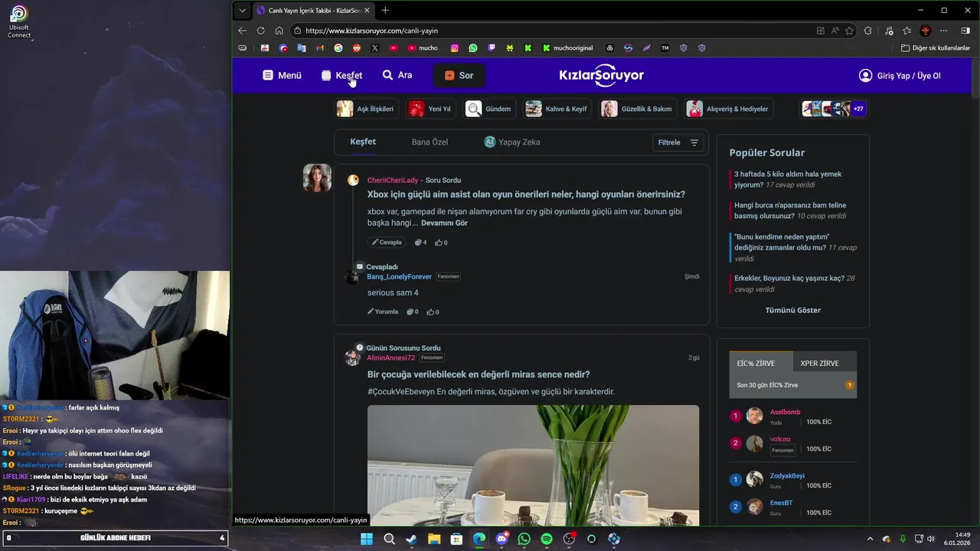This screenshot has width=980, height=551.
Task: Open '3 haftada 5 kilo aldım' popular question
Action: coord(788,179)
